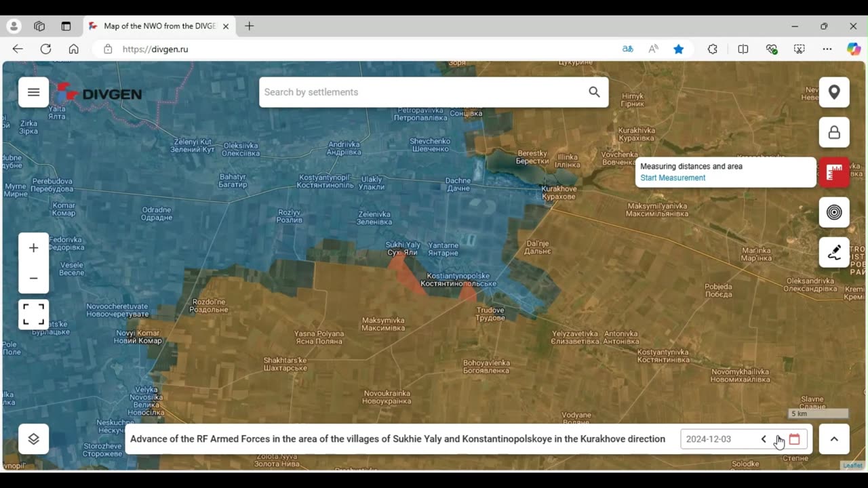This screenshot has height=488, width=868.
Task: Open the map layers selector
Action: pos(33,439)
